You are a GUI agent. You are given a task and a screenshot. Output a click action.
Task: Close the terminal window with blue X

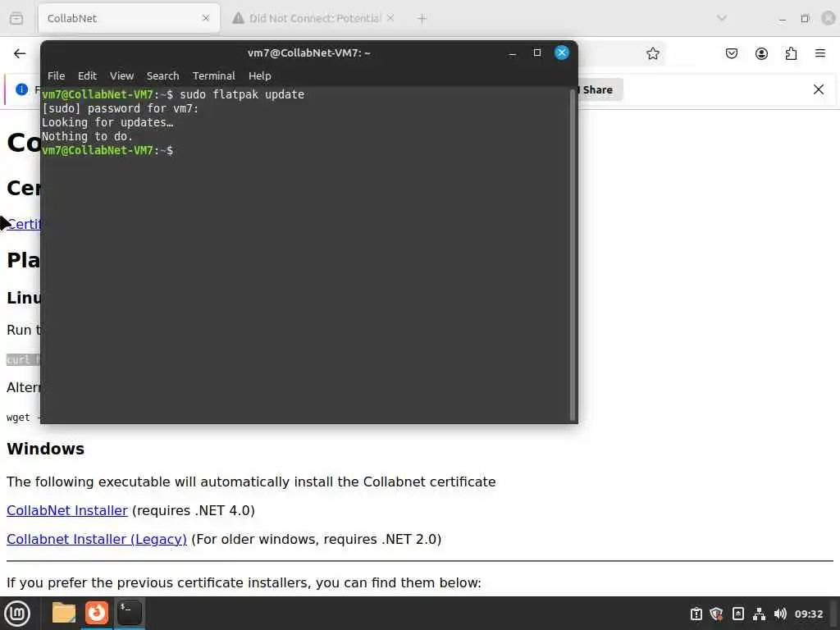[561, 52]
